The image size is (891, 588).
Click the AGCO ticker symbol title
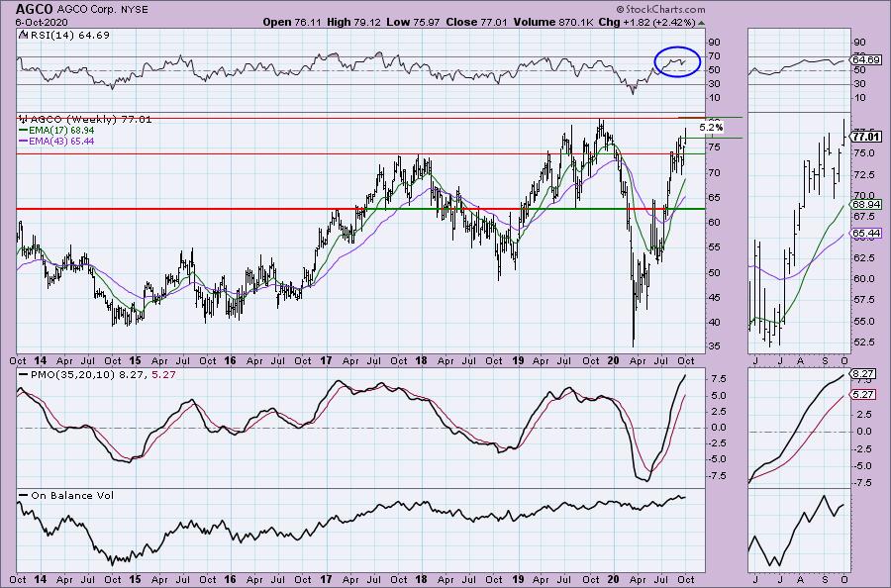tap(35, 9)
